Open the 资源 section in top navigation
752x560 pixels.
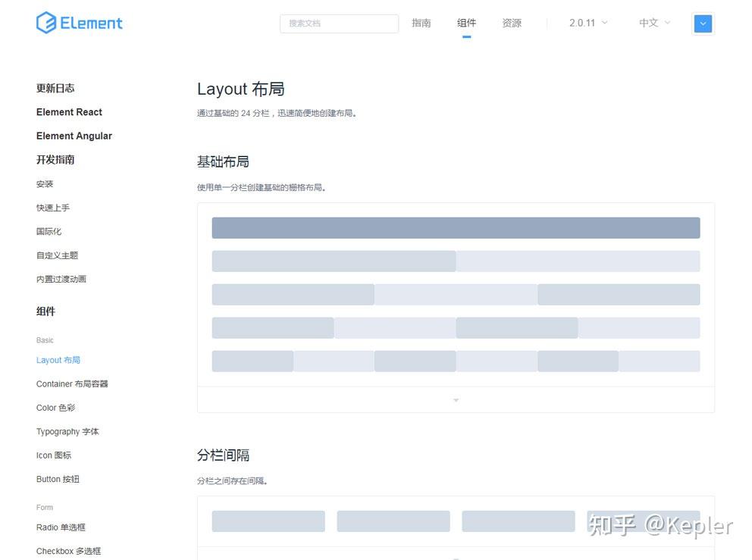coord(512,23)
